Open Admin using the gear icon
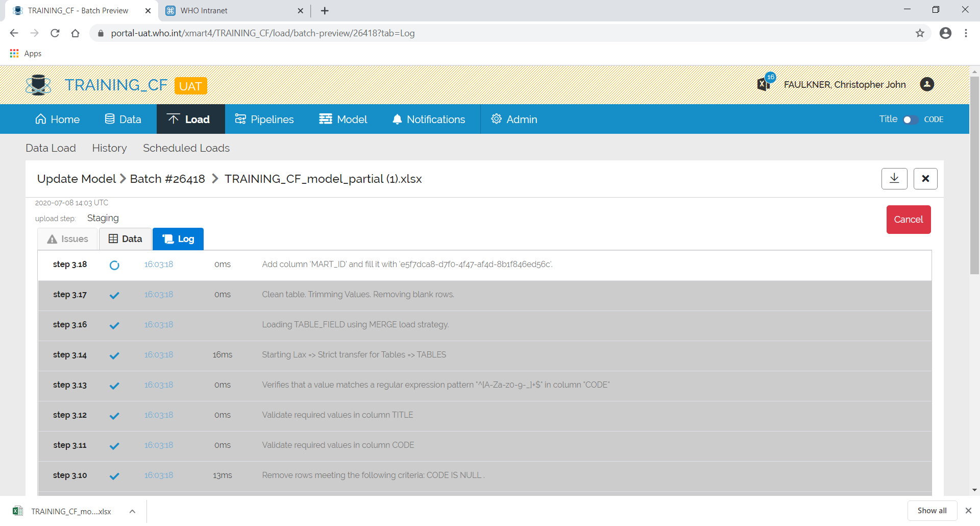Viewport: 980px width, 526px height. 496,119
